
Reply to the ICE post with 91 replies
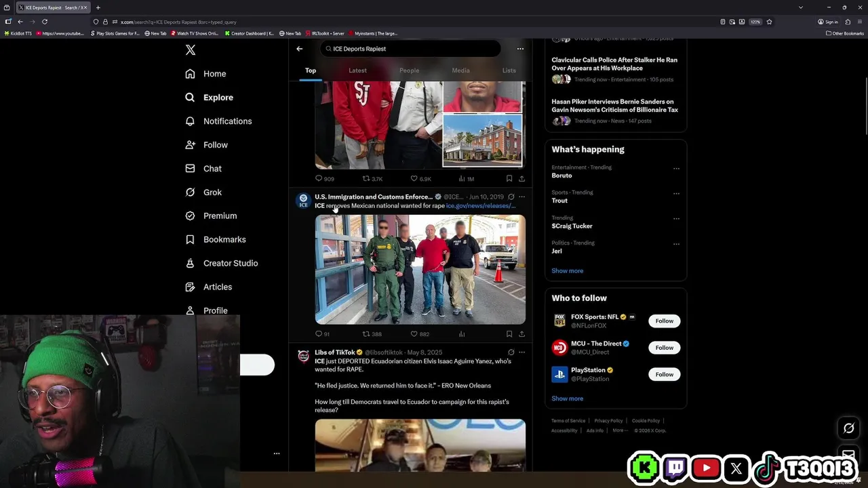pyautogui.click(x=322, y=334)
